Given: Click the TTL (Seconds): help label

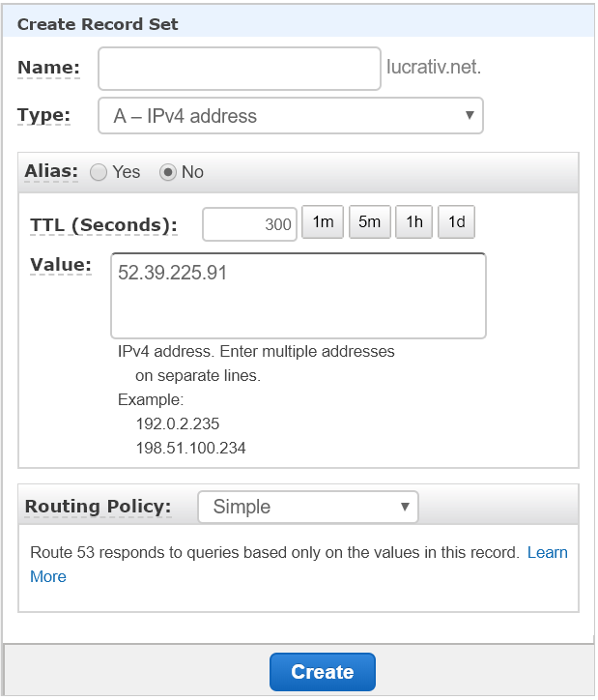Looking at the screenshot, I should 103,225.
